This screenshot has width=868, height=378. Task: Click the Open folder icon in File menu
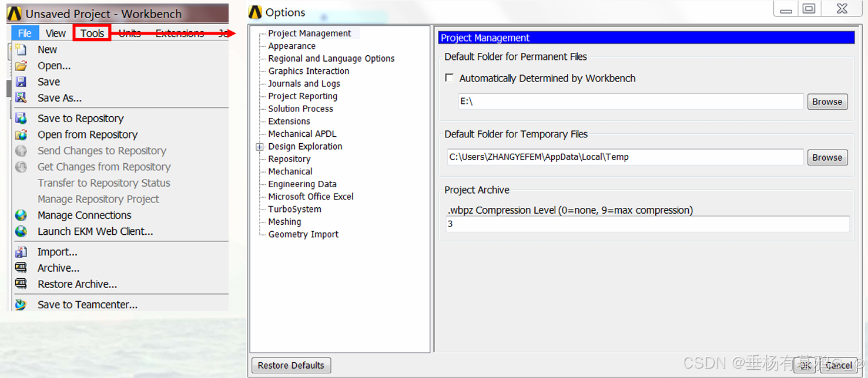[21, 66]
